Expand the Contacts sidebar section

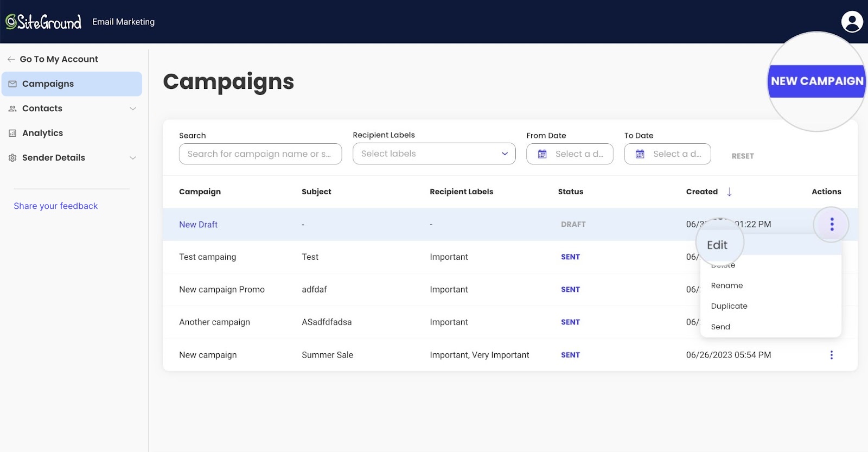point(133,109)
